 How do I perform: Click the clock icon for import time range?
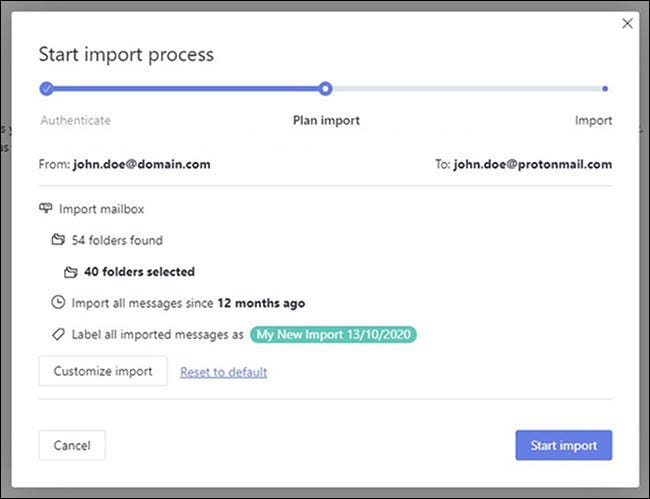coord(58,303)
